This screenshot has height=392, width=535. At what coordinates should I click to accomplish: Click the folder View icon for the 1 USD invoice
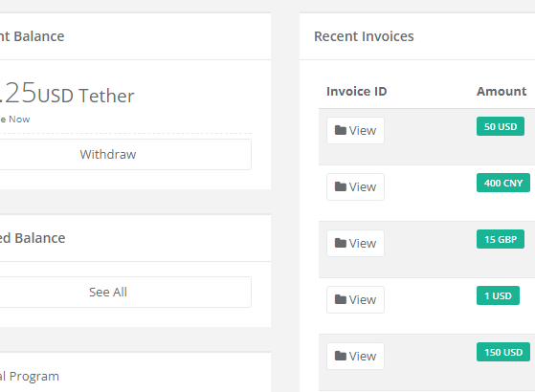click(x=340, y=299)
